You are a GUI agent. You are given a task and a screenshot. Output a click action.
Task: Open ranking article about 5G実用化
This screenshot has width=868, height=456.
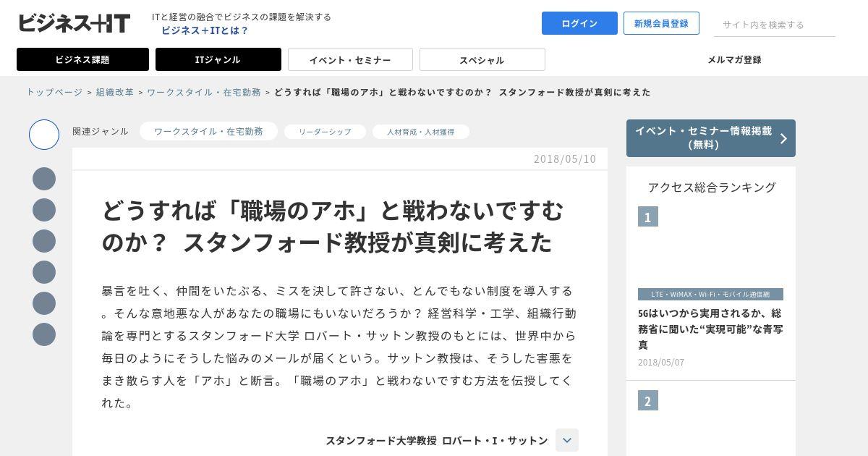tap(710, 329)
